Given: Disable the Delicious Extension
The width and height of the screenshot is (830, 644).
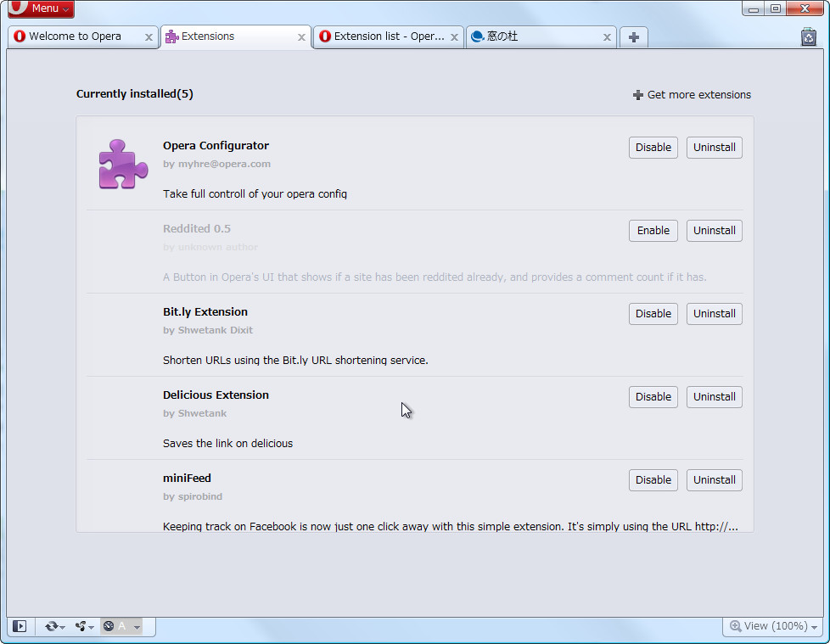Looking at the screenshot, I should pos(653,397).
